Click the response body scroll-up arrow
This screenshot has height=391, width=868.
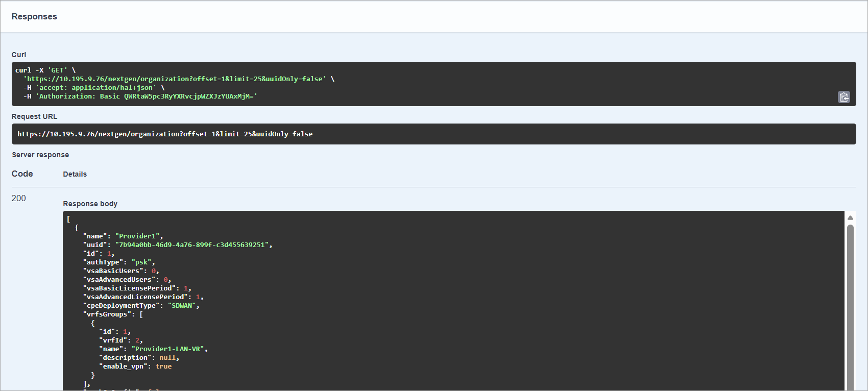(x=850, y=218)
